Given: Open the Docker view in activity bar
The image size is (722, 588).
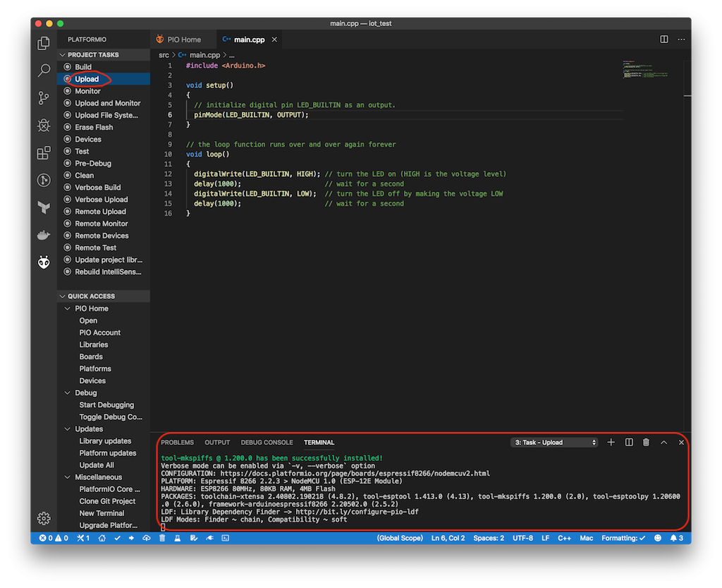Looking at the screenshot, I should coord(44,235).
